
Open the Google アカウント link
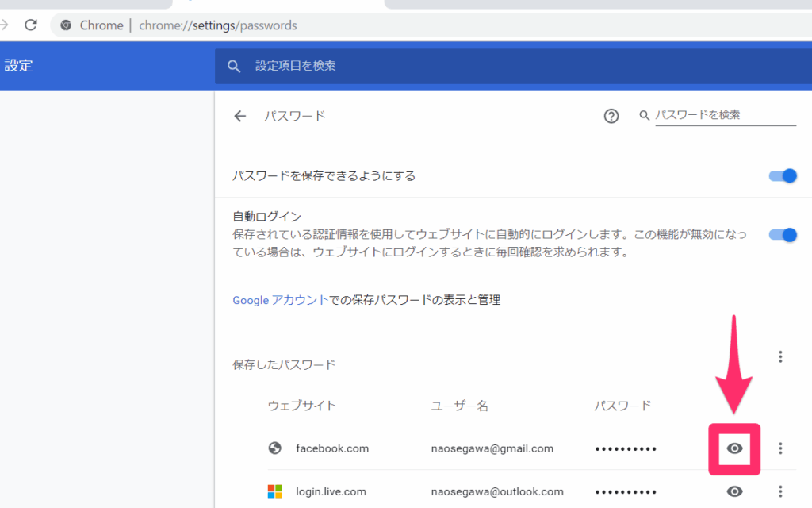point(280,300)
